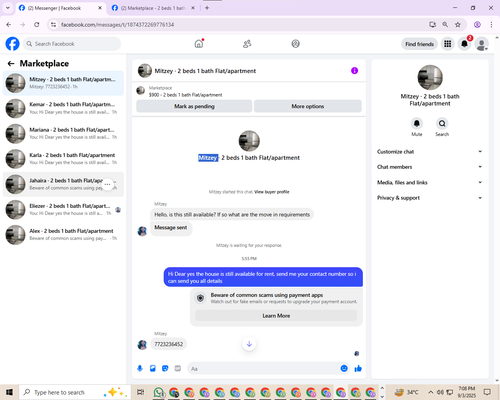Open the account profile avatar menu
The image size is (500, 400).
click(x=482, y=44)
